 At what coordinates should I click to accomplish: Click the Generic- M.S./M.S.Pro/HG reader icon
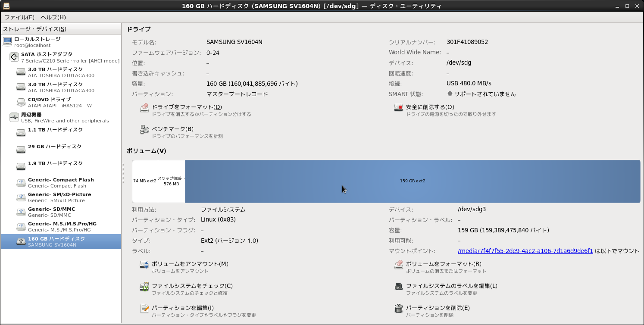(21, 227)
